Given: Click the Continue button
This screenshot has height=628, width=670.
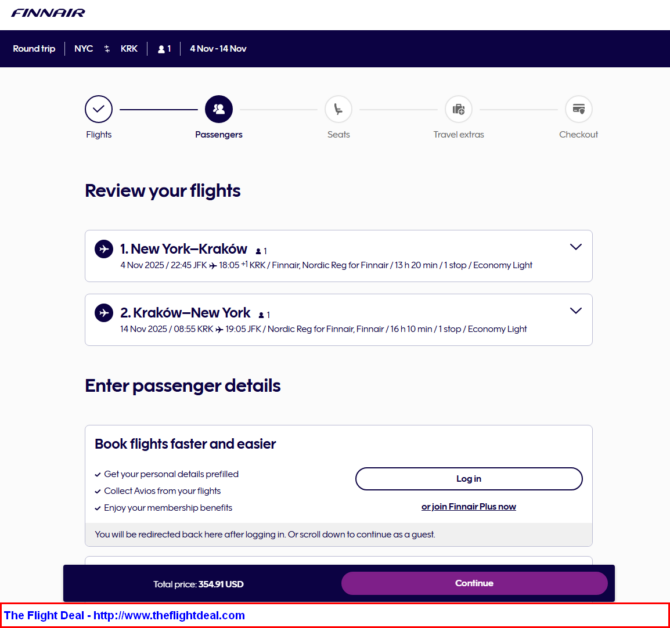Looking at the screenshot, I should (x=474, y=583).
